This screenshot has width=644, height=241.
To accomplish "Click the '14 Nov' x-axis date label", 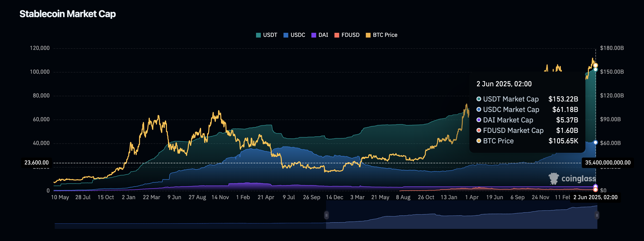I will pyautogui.click(x=220, y=197).
